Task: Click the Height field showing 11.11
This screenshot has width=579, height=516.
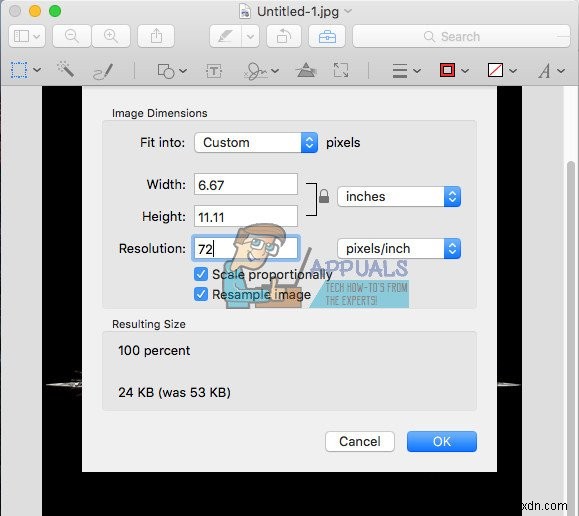Action: click(246, 216)
